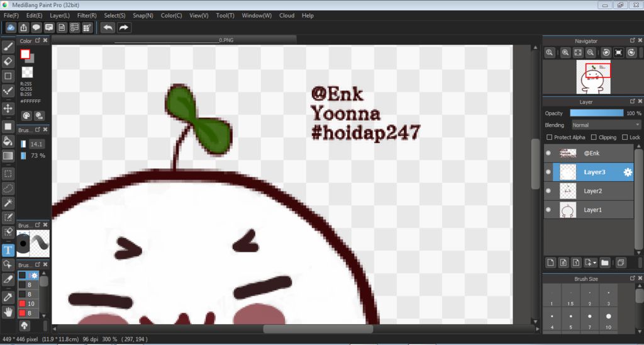The width and height of the screenshot is (644, 345).
Task: Open the Select(S) menu
Action: click(114, 15)
